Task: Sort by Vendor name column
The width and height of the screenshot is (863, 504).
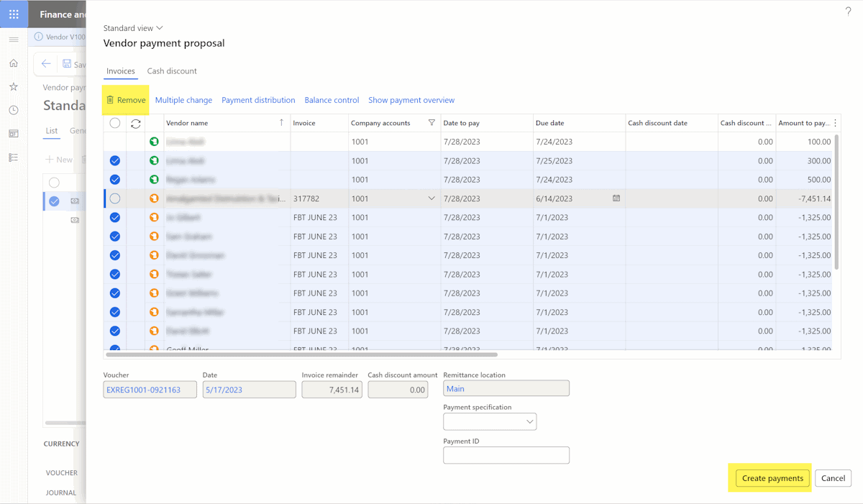Action: point(227,123)
